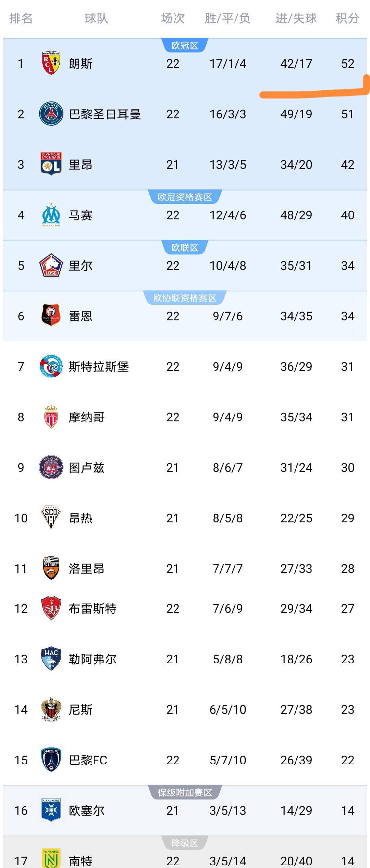Tap the Paris Saint-Germain logo
370x868 pixels.
51,114
